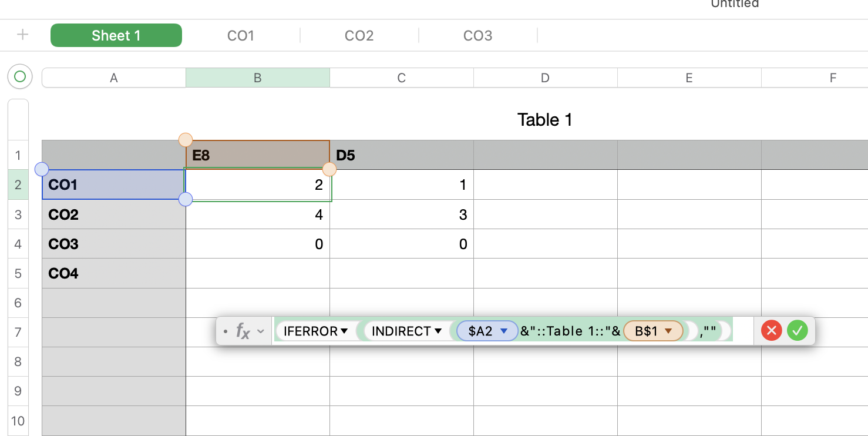Select the column D header
The image size is (868, 436).
(x=545, y=78)
